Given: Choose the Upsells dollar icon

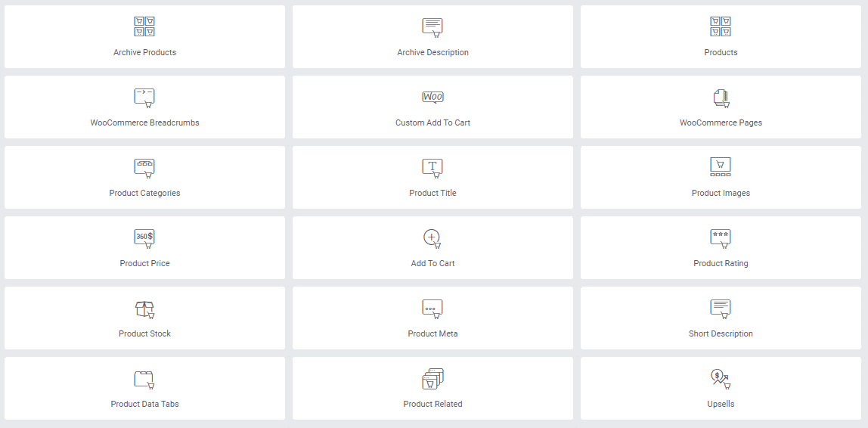Looking at the screenshot, I should click(x=721, y=380).
